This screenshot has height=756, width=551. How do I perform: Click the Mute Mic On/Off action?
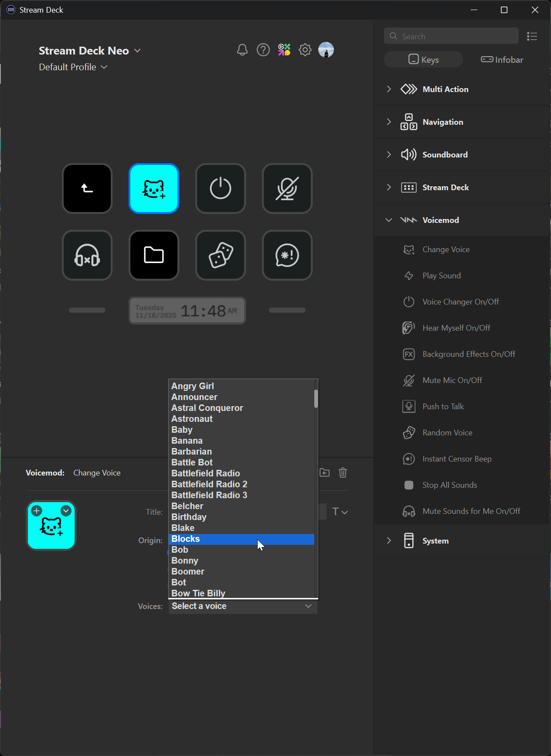tap(462, 380)
